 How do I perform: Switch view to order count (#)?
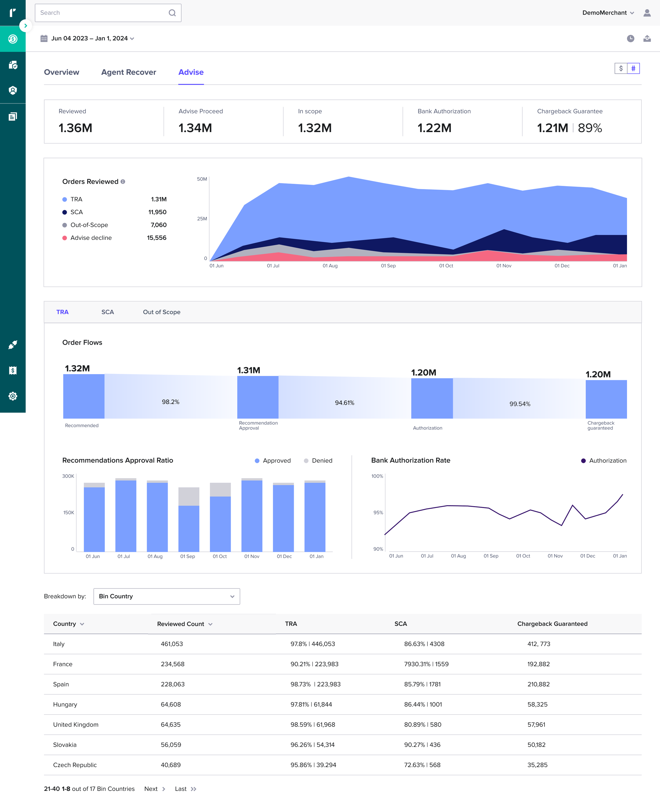[633, 68]
